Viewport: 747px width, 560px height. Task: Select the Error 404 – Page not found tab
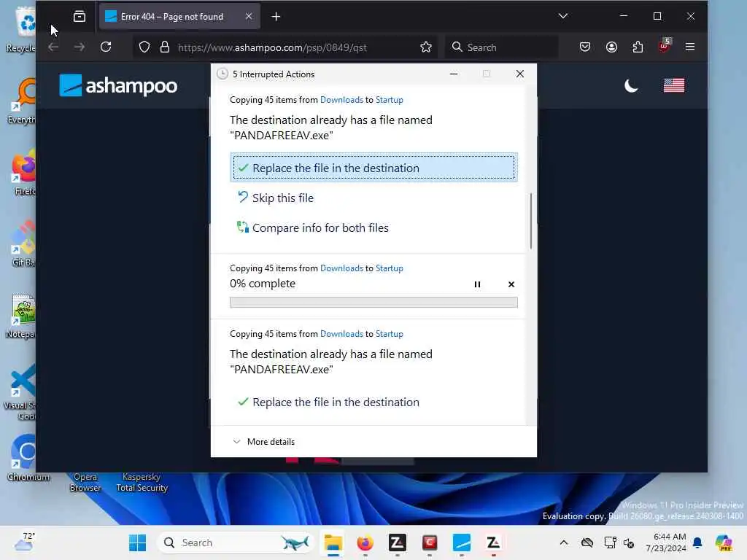pos(179,17)
